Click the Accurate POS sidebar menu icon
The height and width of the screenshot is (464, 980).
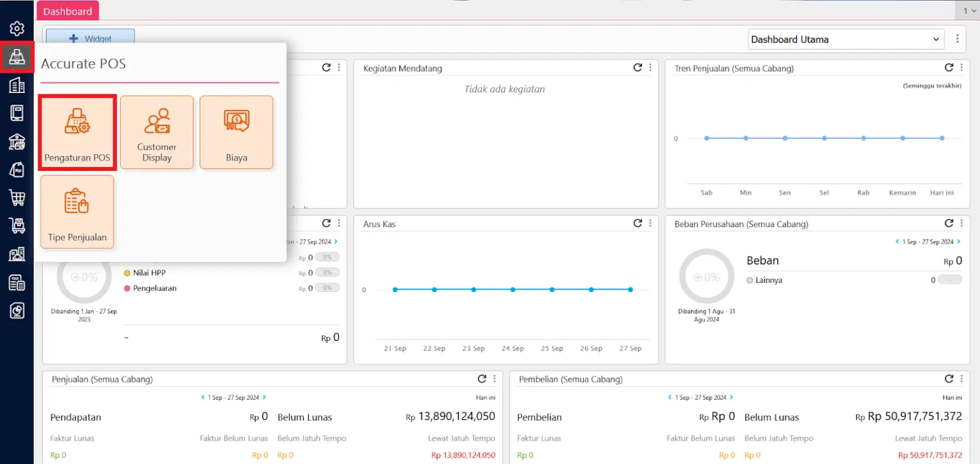(17, 57)
